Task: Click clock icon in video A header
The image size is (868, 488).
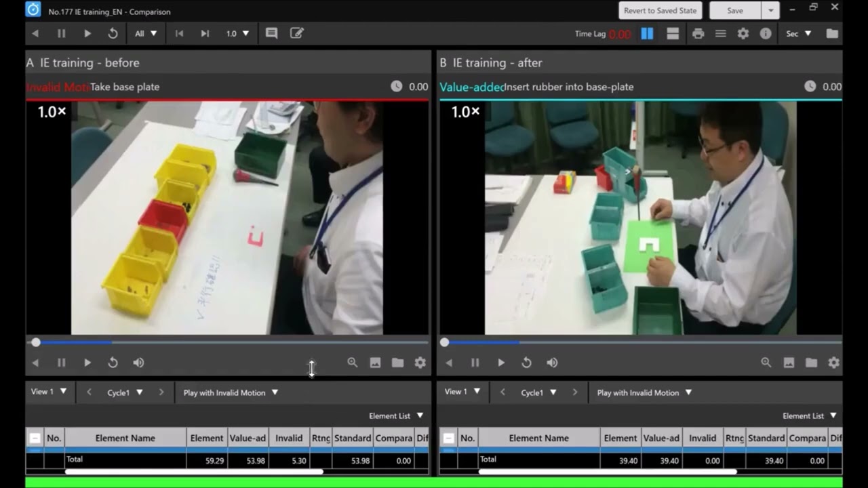Action: point(397,87)
